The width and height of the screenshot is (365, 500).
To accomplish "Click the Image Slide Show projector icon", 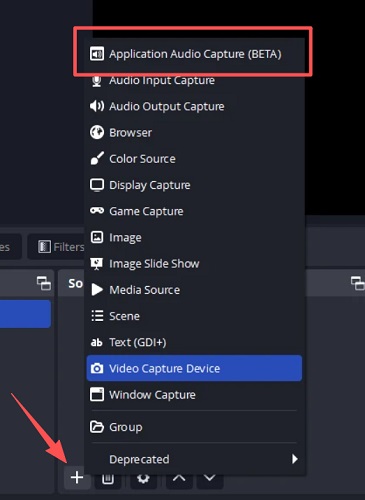I will click(x=97, y=264).
